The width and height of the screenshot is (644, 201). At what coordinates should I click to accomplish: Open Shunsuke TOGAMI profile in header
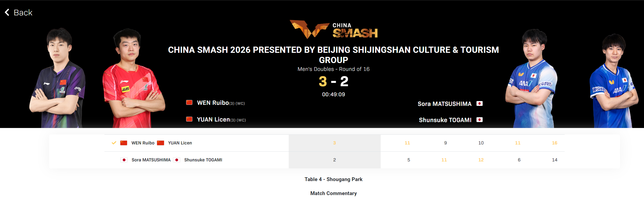click(445, 120)
